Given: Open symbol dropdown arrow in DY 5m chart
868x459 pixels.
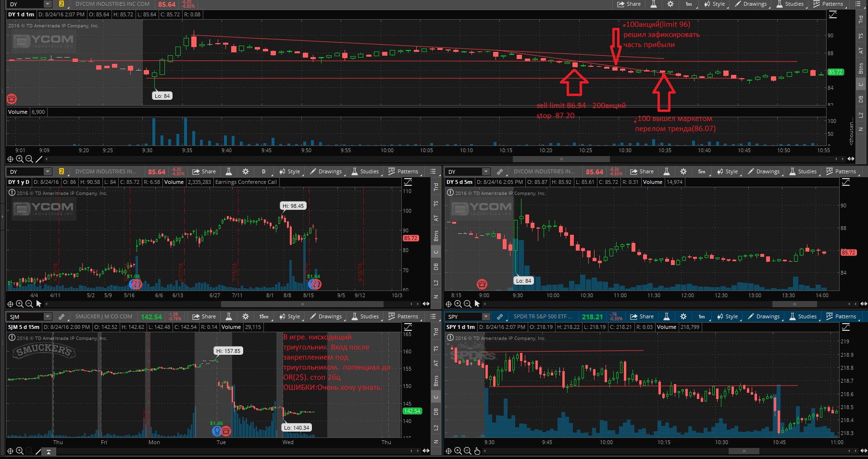Looking at the screenshot, I should [485, 171].
